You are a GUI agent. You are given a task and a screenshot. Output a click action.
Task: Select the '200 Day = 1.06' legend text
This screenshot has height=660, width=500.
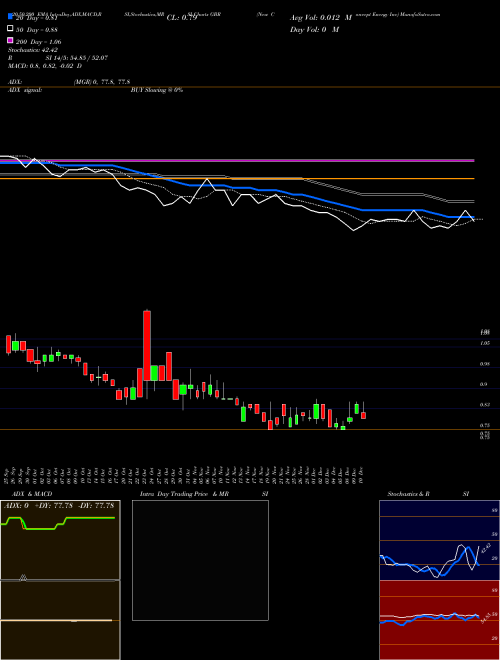pos(38,42)
